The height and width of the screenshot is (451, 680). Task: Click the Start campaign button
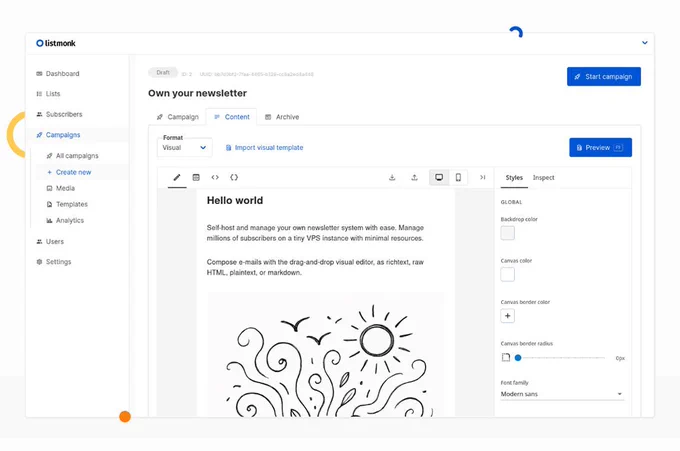pyautogui.click(x=604, y=77)
